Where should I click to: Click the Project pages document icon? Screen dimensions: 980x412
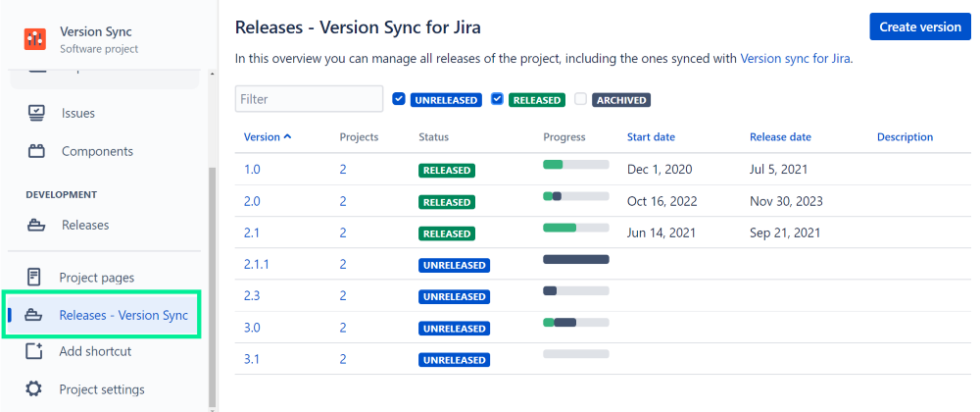coord(34,278)
